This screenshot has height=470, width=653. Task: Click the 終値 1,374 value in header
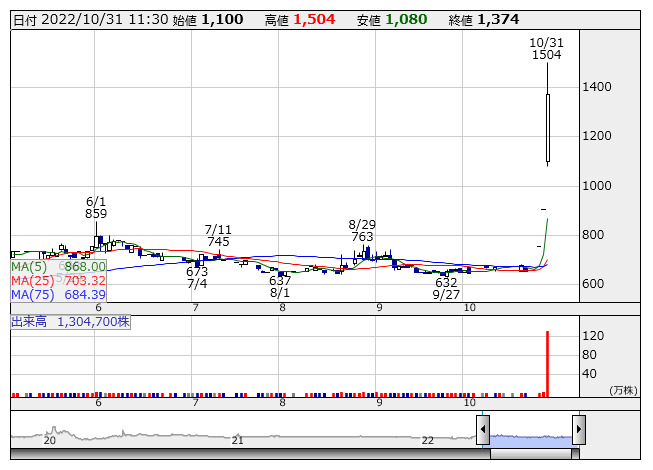[499, 20]
